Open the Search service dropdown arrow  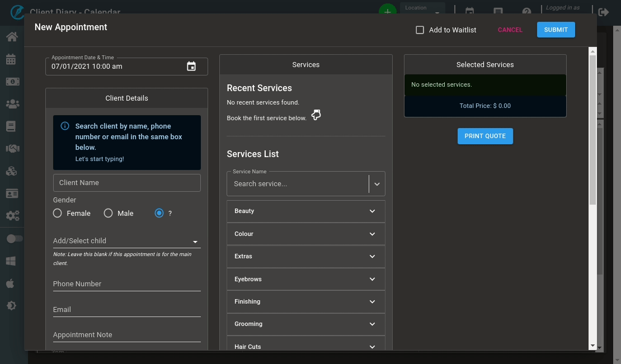(377, 184)
